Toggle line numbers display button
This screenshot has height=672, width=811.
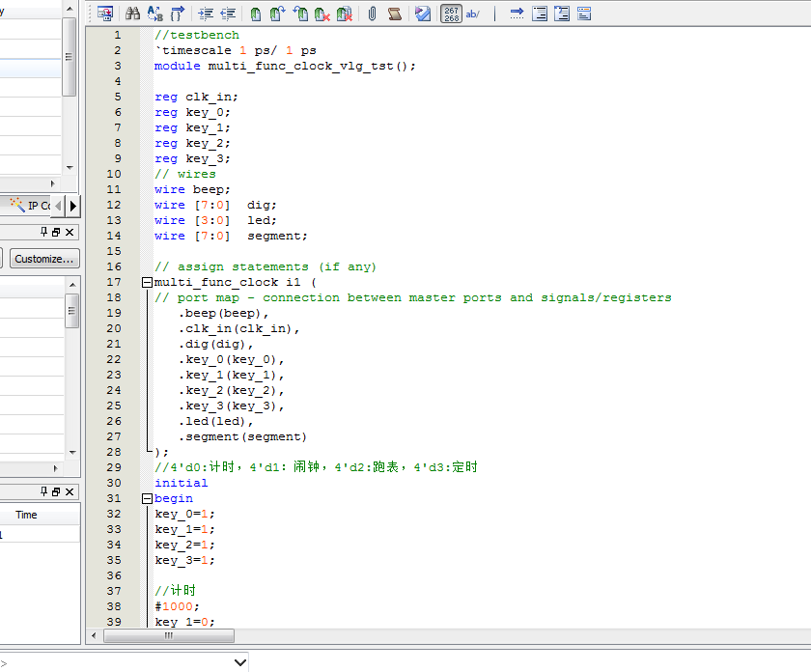[450, 14]
